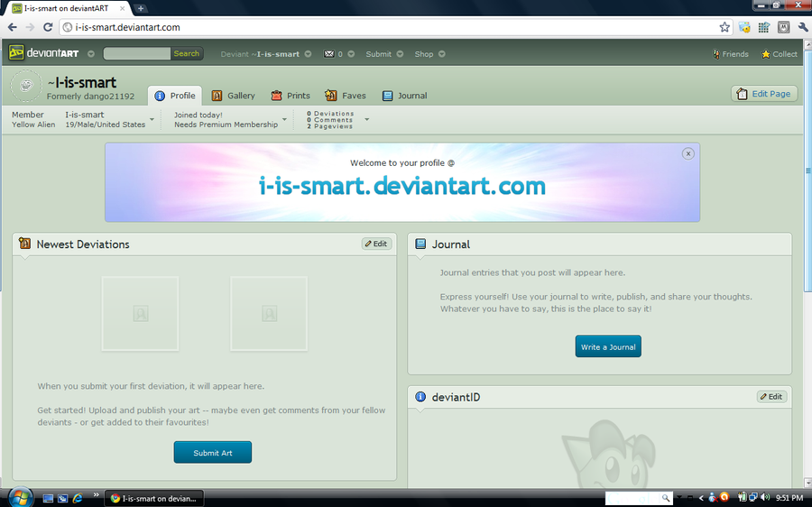Click the Search button
The height and width of the screenshot is (507, 812).
(x=187, y=53)
